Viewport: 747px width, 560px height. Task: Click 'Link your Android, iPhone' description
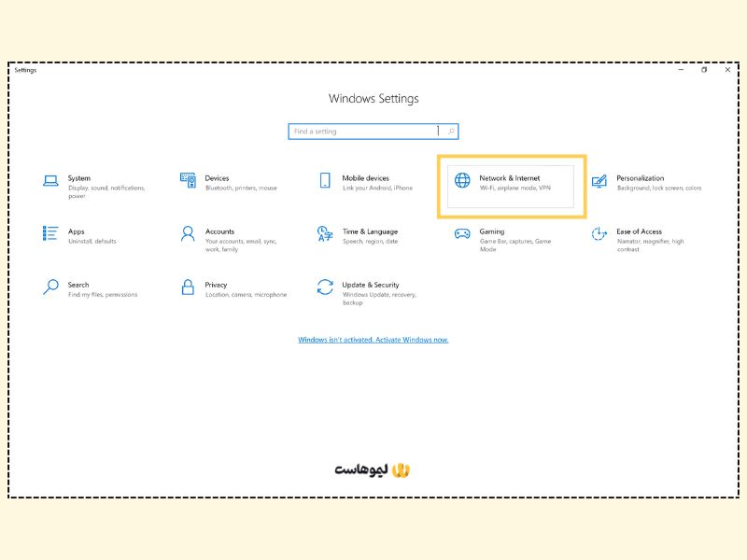377,189
